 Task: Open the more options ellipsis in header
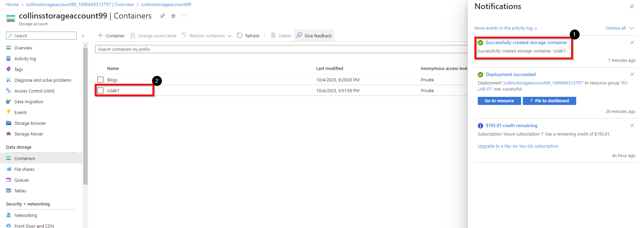(x=184, y=16)
